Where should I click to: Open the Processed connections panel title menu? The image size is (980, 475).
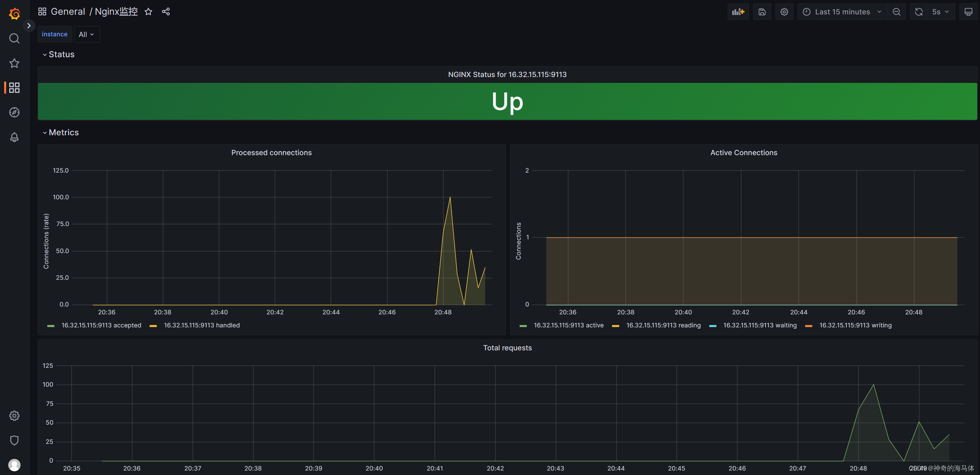pos(271,153)
